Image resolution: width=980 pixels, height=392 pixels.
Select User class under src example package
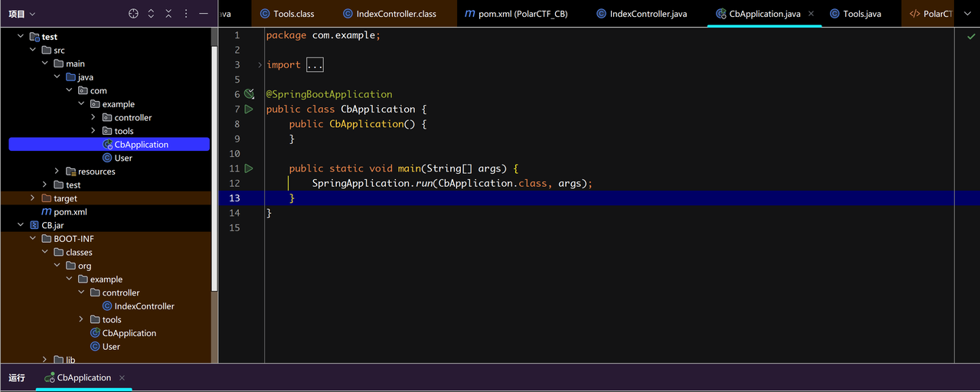(117, 158)
